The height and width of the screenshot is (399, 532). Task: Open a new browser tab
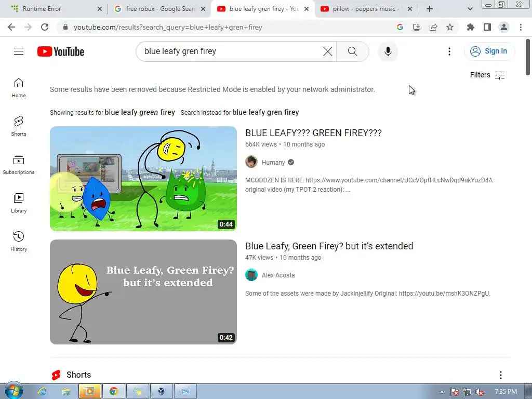coord(430,9)
